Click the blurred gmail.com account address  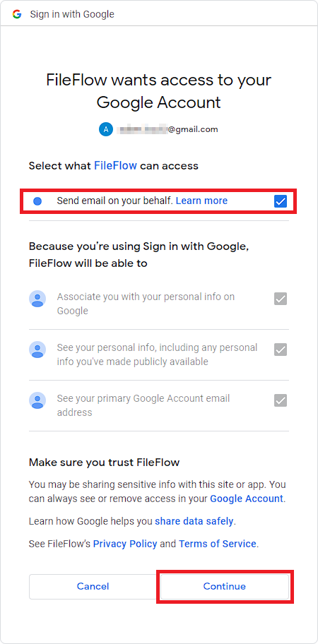click(x=167, y=129)
